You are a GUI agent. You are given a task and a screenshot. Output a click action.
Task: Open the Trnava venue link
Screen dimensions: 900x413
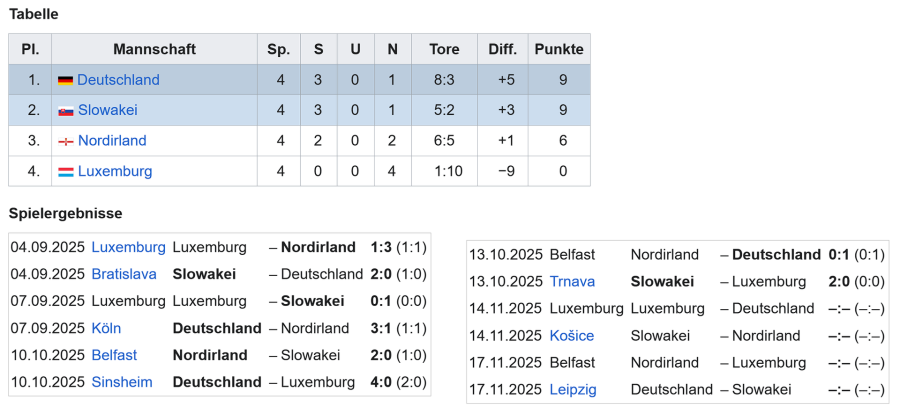pos(572,282)
